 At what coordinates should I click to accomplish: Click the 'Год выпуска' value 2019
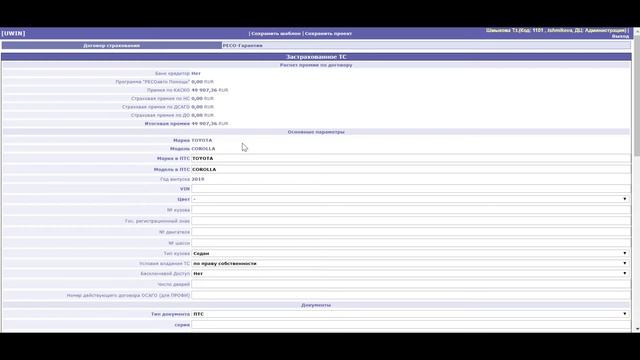[x=198, y=179]
